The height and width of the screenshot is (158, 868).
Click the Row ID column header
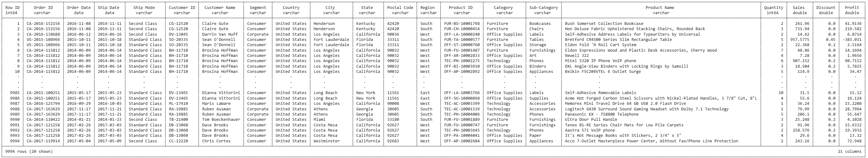[x=12, y=10]
